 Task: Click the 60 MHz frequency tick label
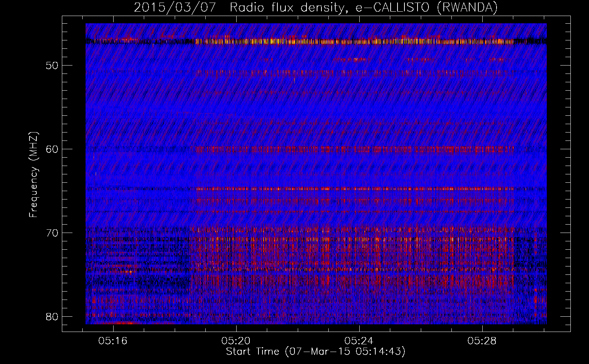[52, 149]
